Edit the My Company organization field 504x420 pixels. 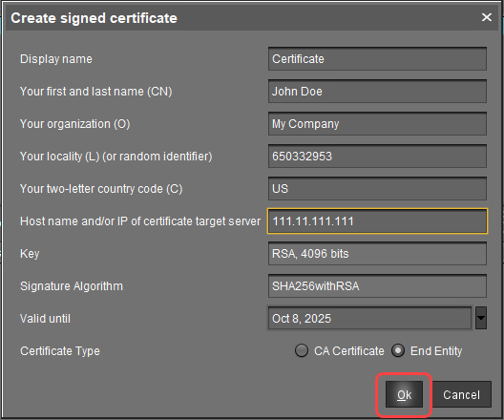(377, 124)
